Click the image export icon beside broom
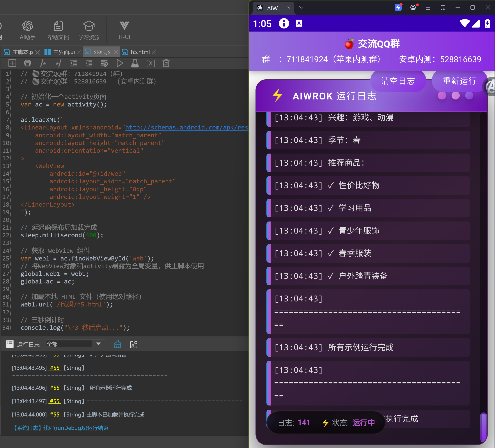The image size is (495, 448). point(134,344)
